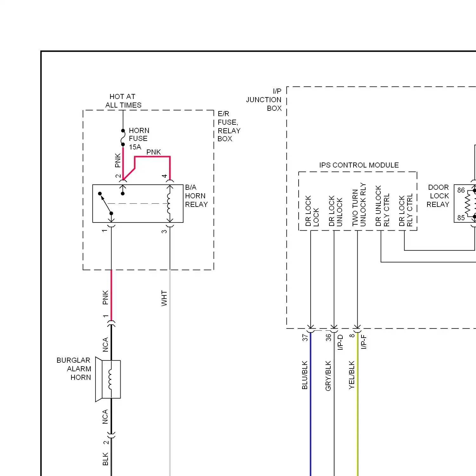Viewport: 476px width, 476px height.
Task: Click the NCA label below the alarm horn
Action: coord(105,417)
